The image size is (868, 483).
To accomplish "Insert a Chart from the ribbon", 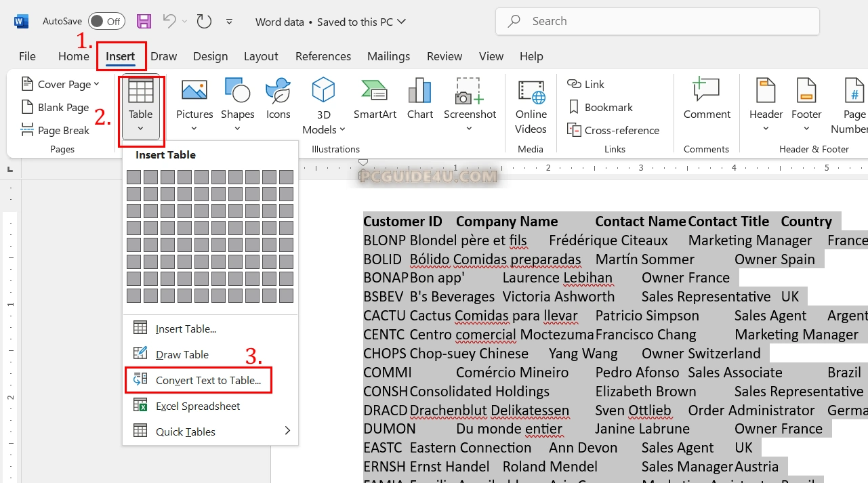I will click(x=420, y=100).
